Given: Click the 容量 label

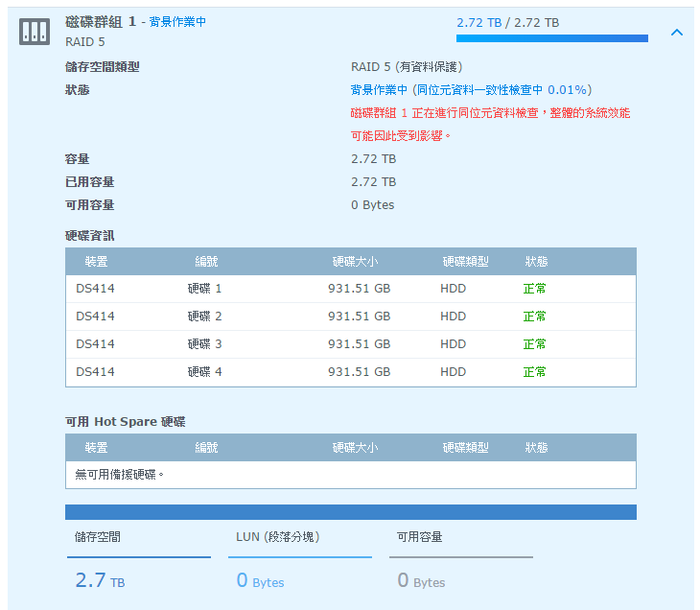Looking at the screenshot, I should [78, 159].
